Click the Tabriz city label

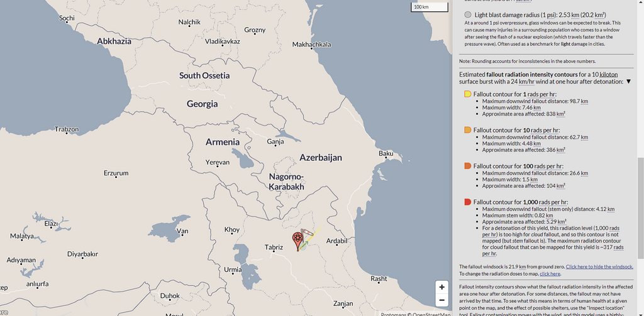[x=274, y=248]
